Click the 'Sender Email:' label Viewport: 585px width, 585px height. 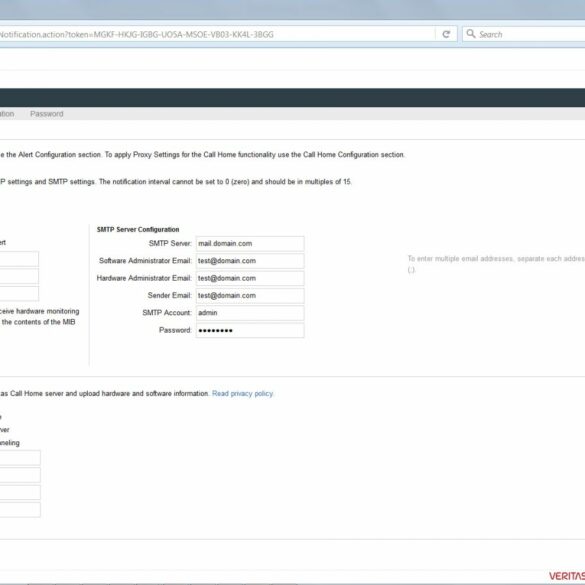coord(169,295)
